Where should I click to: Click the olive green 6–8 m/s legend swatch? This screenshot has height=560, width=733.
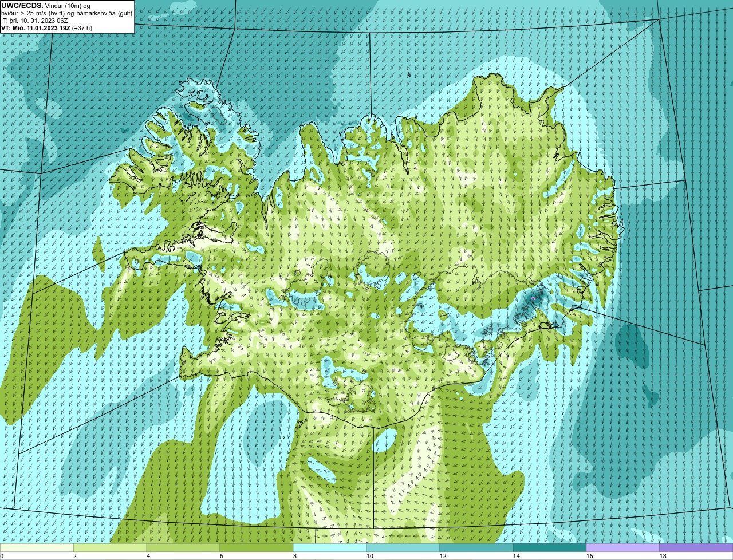click(x=257, y=547)
